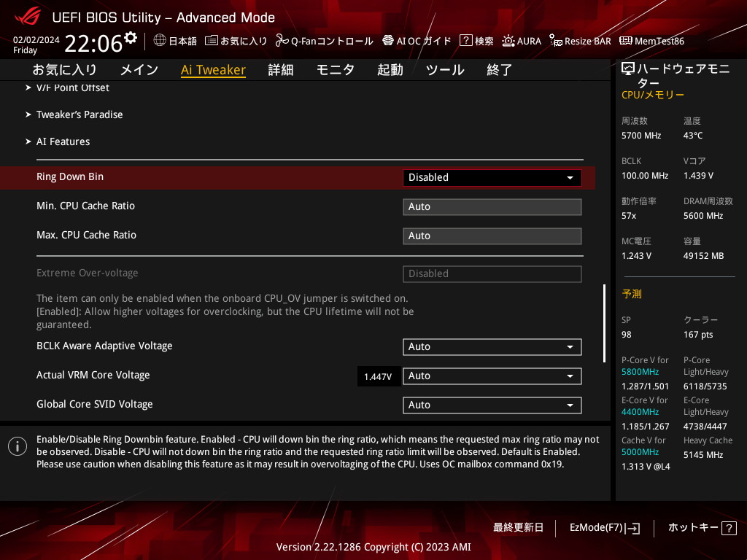
Task: Click disabled Extreme Over-voltage field
Action: point(492,274)
